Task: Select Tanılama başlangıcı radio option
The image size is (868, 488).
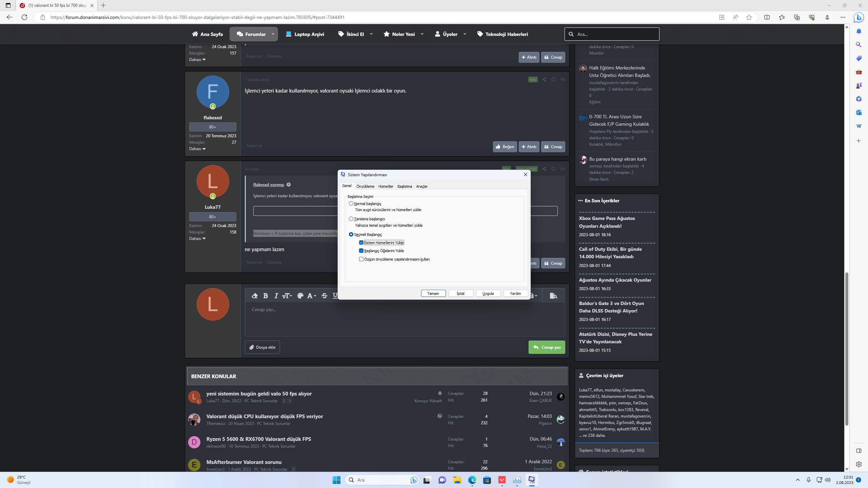Action: [351, 219]
